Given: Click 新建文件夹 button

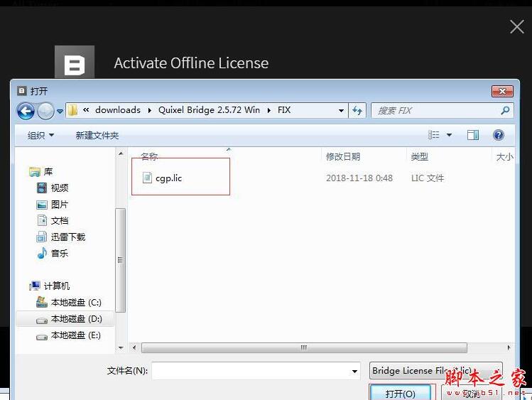Looking at the screenshot, I should [97, 136].
